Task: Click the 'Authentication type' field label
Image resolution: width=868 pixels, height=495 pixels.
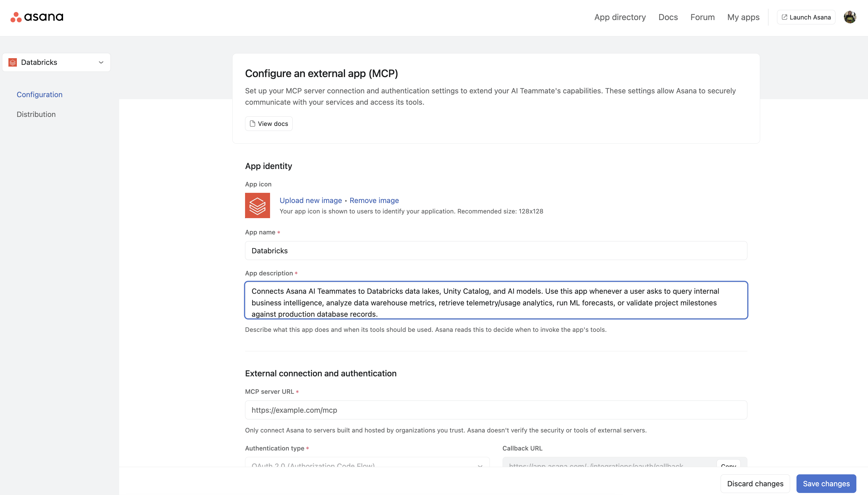Action: 274,448
